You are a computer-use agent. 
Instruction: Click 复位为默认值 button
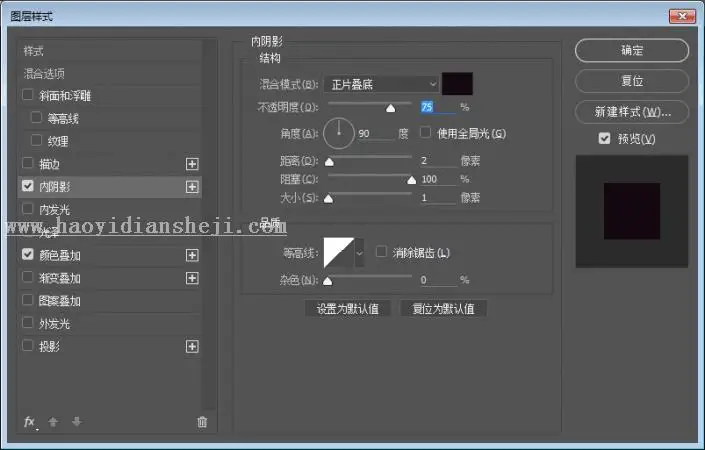[443, 309]
